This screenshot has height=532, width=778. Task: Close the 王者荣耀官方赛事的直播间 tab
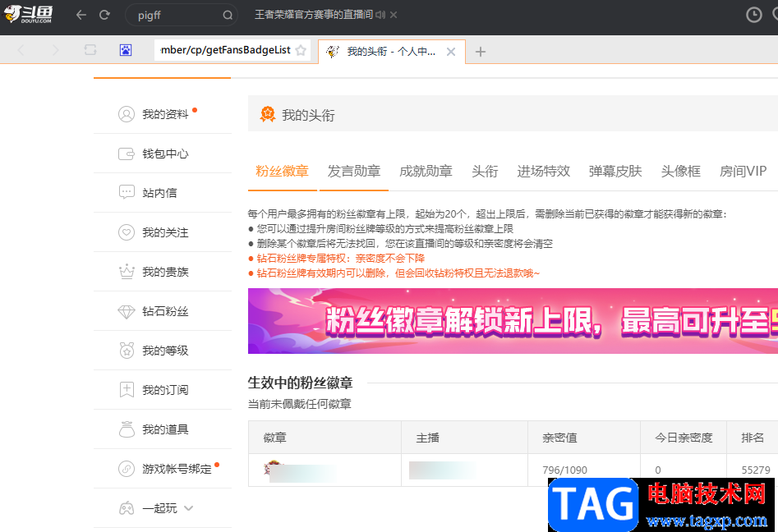coord(394,15)
